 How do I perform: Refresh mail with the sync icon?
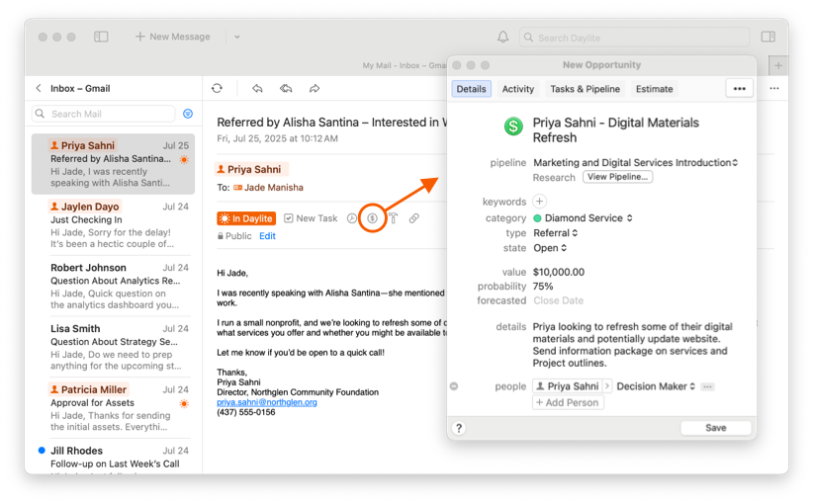(x=217, y=88)
